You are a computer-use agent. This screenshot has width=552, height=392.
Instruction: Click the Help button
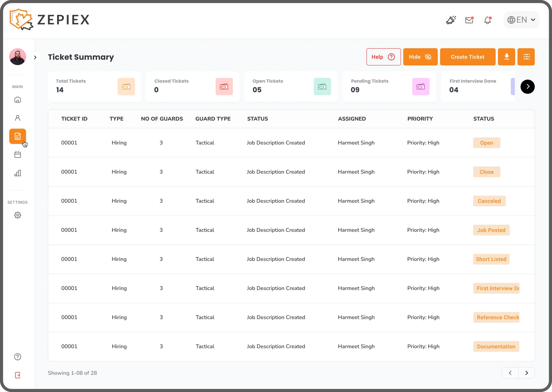pyautogui.click(x=383, y=57)
